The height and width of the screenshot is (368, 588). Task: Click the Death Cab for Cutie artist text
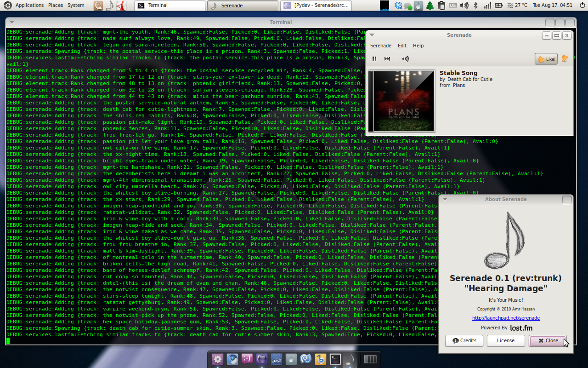click(469, 79)
